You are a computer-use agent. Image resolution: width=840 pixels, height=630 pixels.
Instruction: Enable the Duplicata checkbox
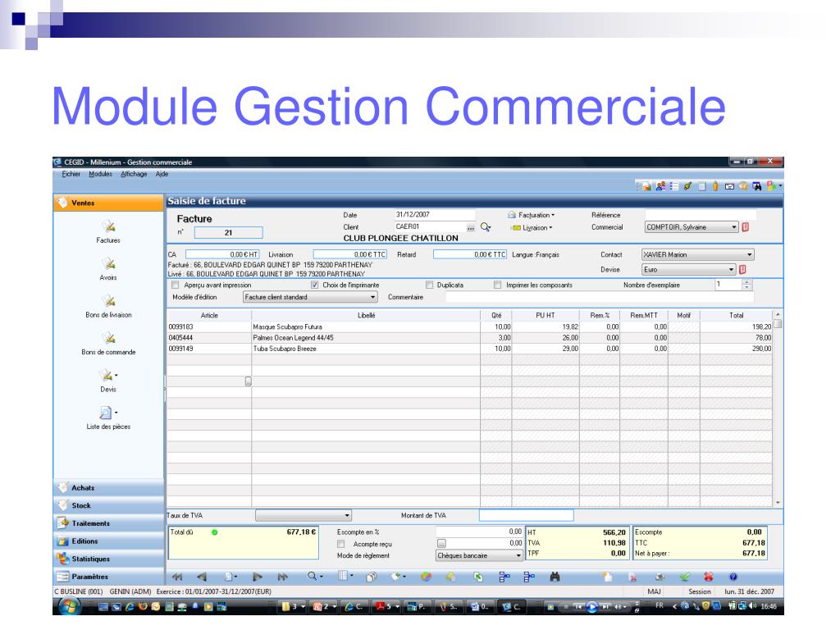(x=429, y=285)
